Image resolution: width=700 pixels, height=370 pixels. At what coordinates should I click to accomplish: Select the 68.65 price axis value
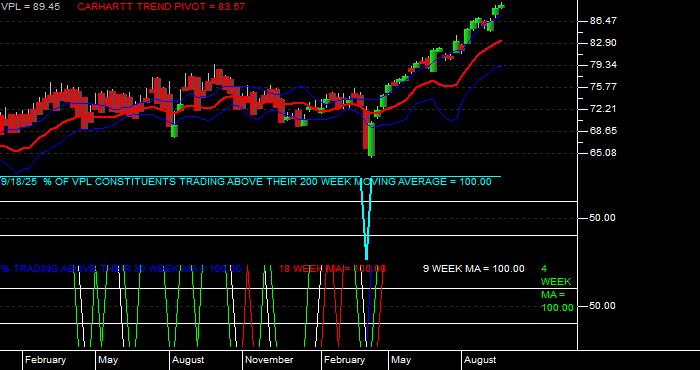coord(604,131)
